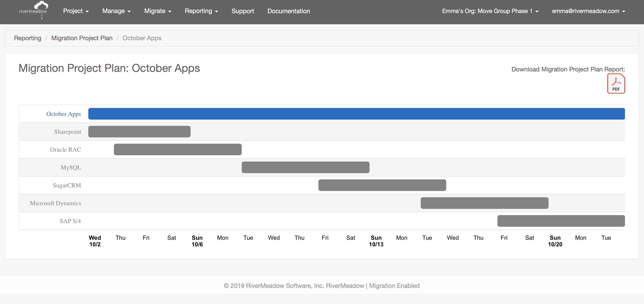Click the October Apps row label

(64, 114)
